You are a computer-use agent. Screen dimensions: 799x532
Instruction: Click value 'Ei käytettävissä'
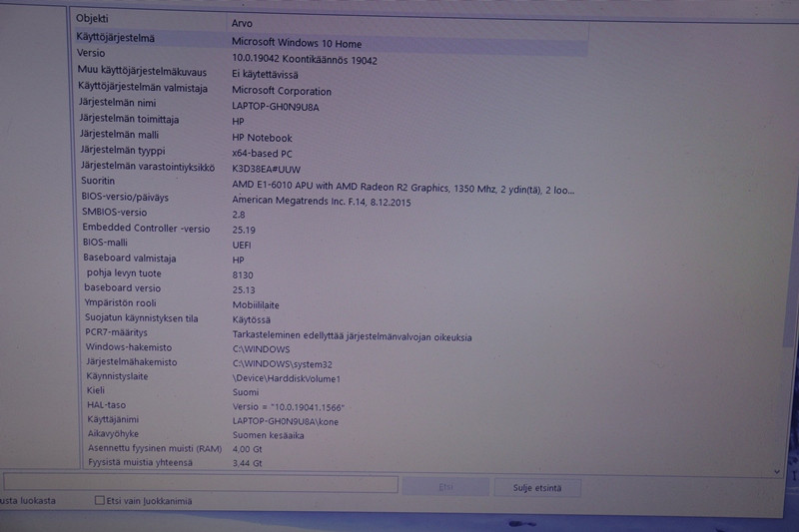coord(265,74)
